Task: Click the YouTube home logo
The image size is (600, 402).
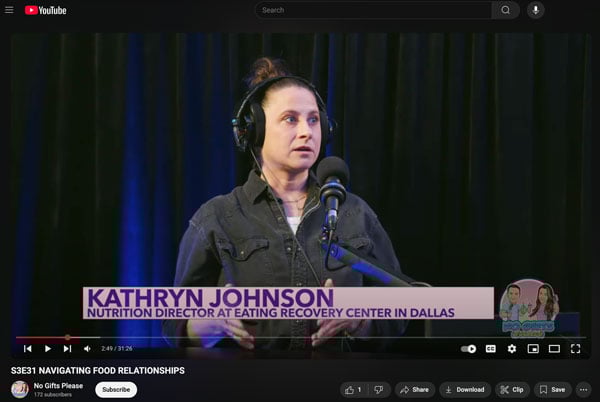Action: tap(45, 10)
